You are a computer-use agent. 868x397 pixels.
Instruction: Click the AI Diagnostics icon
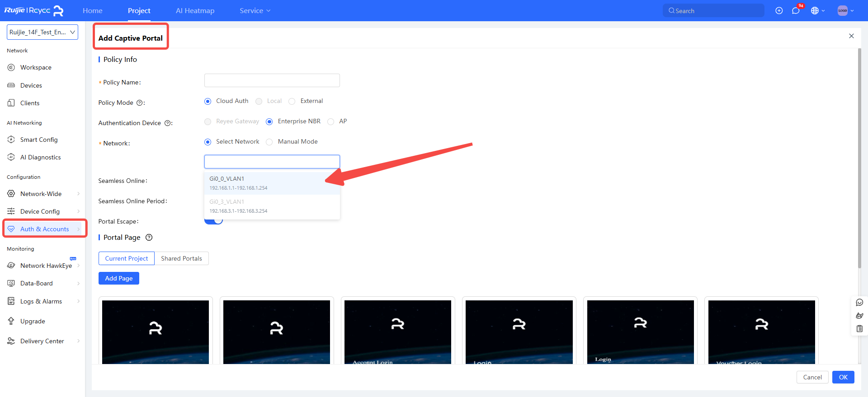[11, 157]
